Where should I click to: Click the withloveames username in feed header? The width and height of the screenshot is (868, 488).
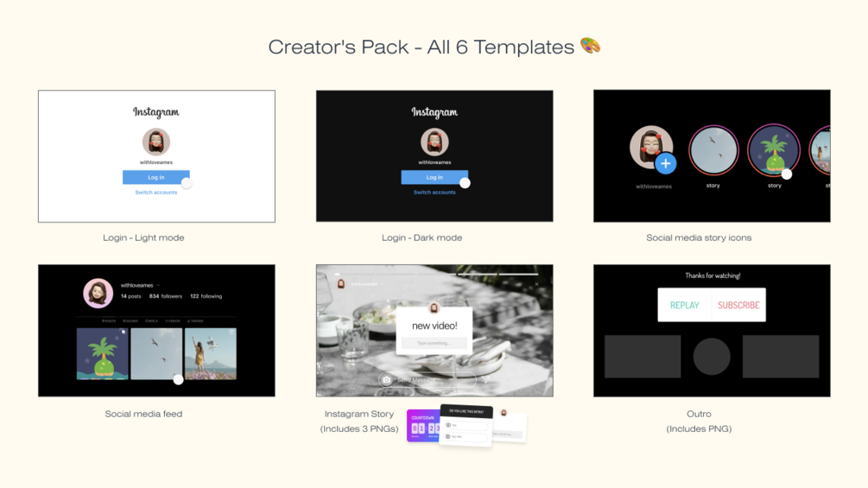pyautogui.click(x=136, y=286)
